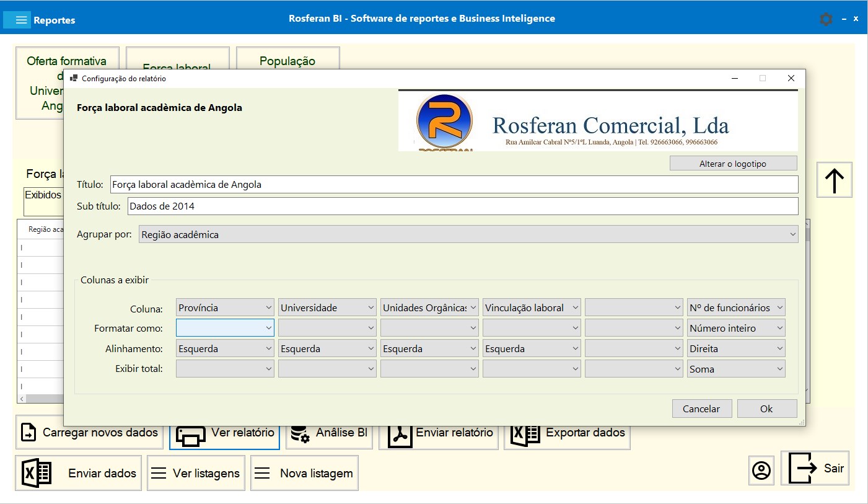Expand the Soma total dropdown
The width and height of the screenshot is (868, 504).
736,369
